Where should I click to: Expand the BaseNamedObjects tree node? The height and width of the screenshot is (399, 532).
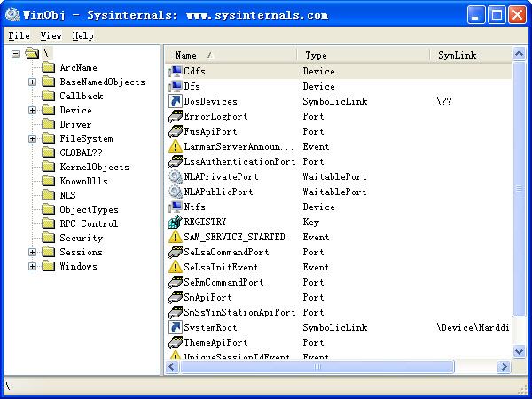pos(32,82)
